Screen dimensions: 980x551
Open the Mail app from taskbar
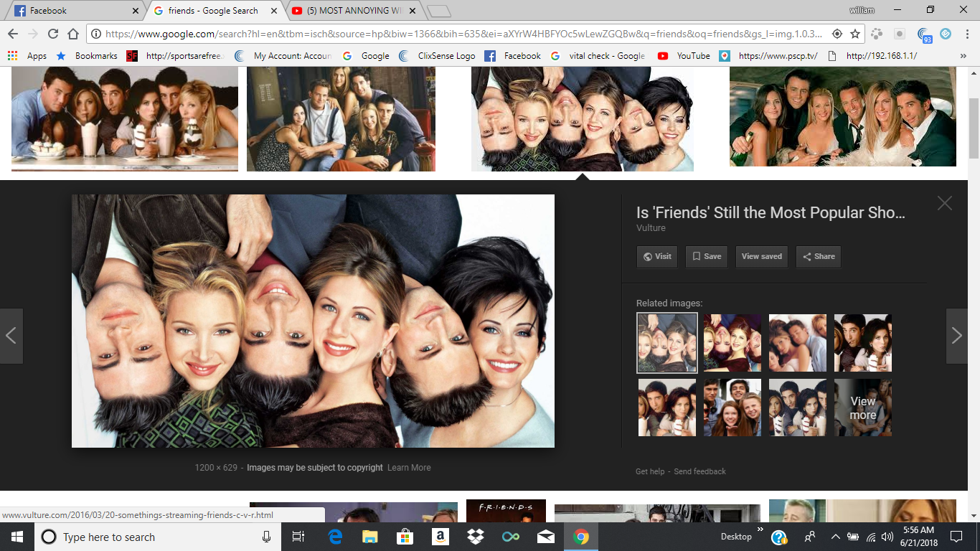click(546, 537)
